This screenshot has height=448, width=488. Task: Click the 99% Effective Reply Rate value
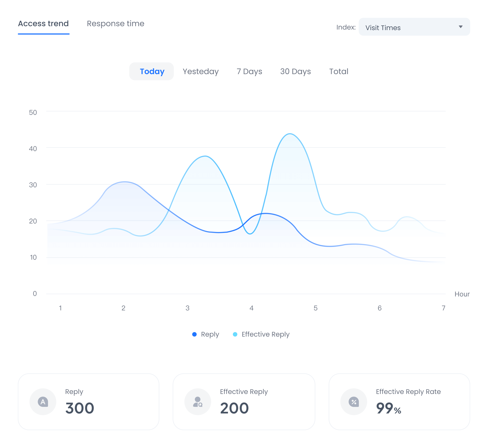pyautogui.click(x=388, y=408)
